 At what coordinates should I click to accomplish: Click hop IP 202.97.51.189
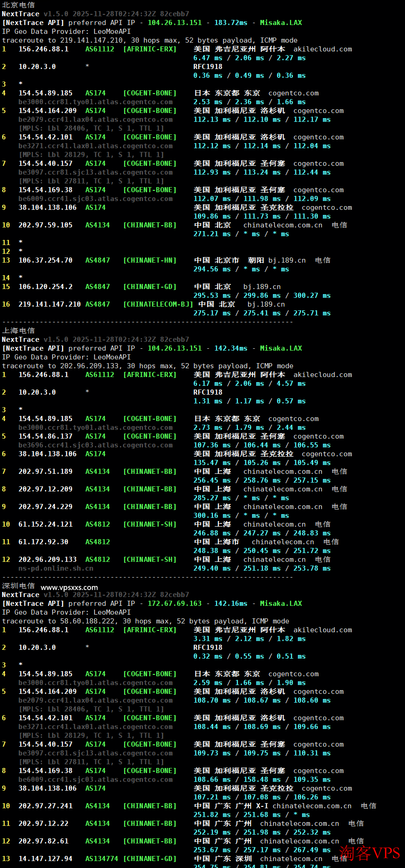tap(45, 472)
